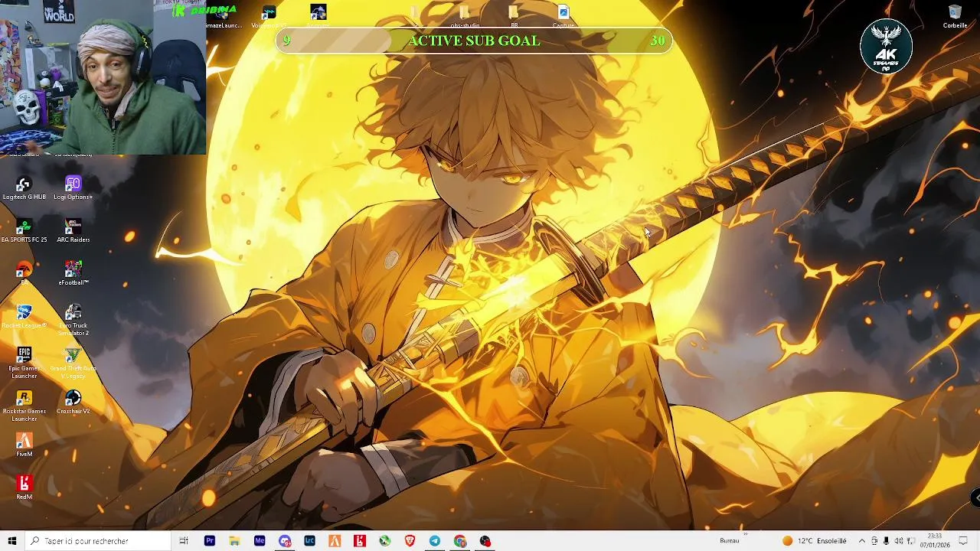Launch RedM desktop shortcut
The image size is (980, 551).
pyautogui.click(x=24, y=488)
